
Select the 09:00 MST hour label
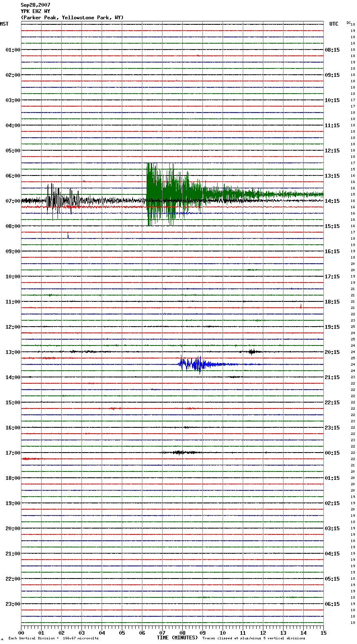13,251
